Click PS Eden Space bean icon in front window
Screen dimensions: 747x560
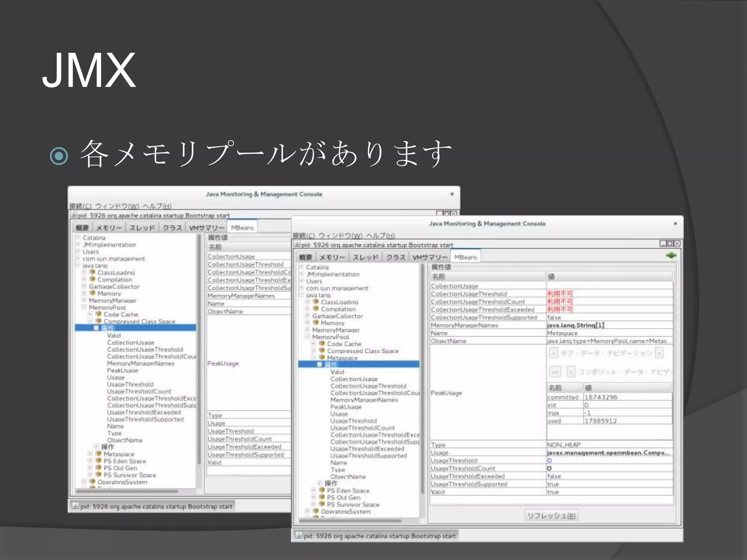pos(322,490)
